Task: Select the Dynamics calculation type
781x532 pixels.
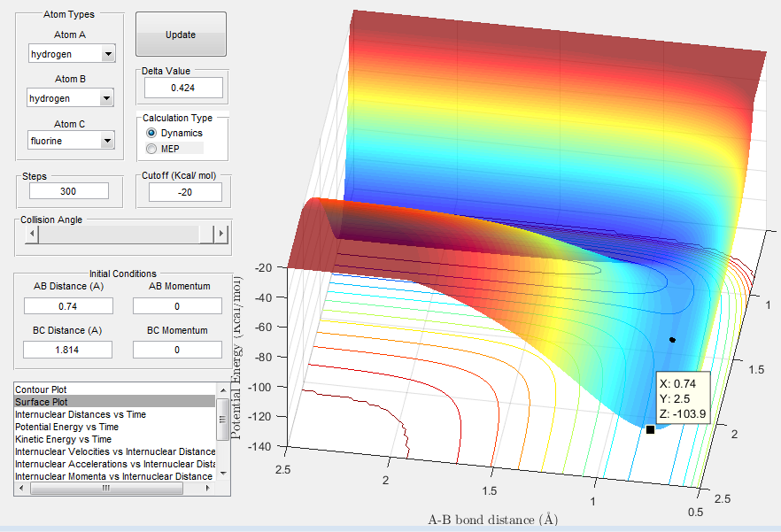Action: coord(151,133)
